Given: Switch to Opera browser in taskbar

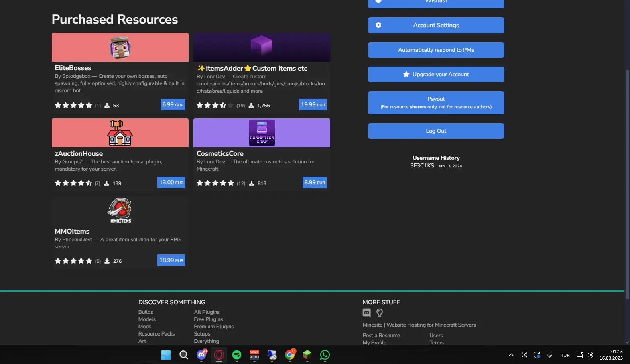Looking at the screenshot, I should tap(219, 355).
